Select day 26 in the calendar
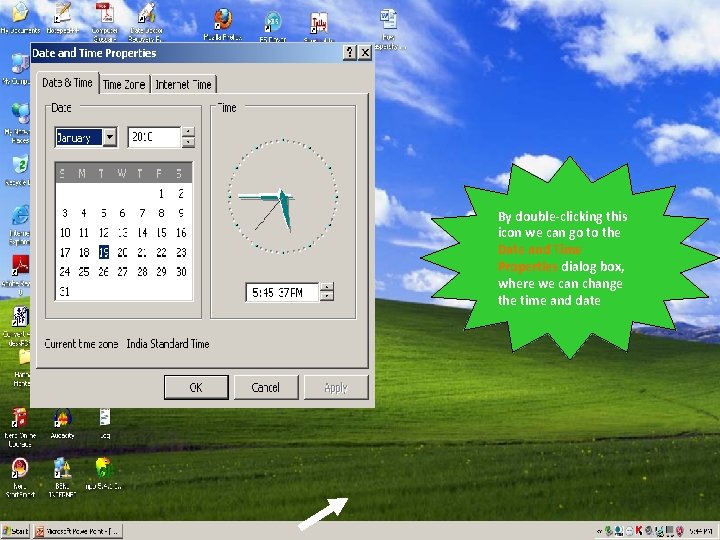The width and height of the screenshot is (720, 540). (104, 272)
